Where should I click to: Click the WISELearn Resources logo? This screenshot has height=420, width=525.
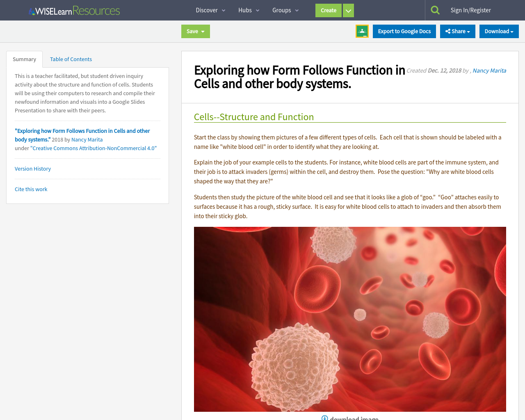pyautogui.click(x=74, y=11)
